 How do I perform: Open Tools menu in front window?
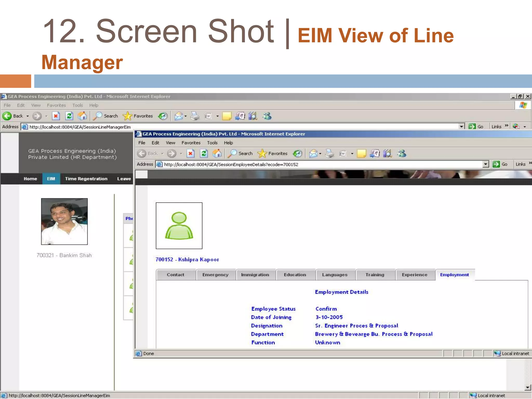coord(212,143)
